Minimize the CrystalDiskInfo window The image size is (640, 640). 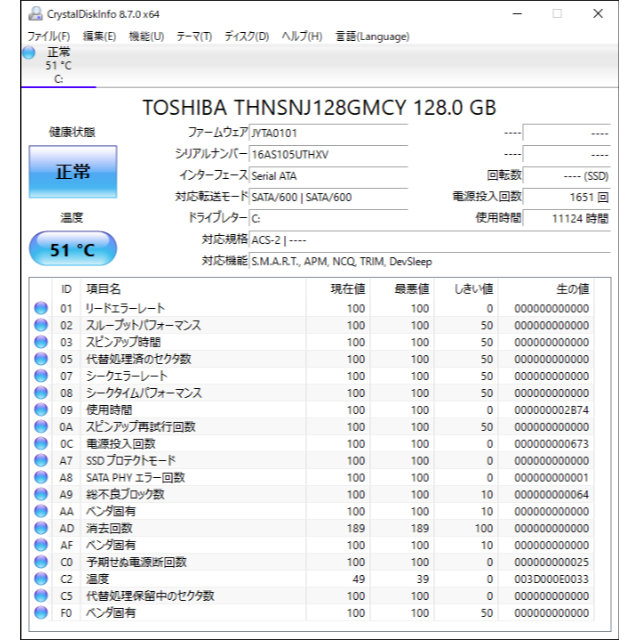click(x=517, y=14)
